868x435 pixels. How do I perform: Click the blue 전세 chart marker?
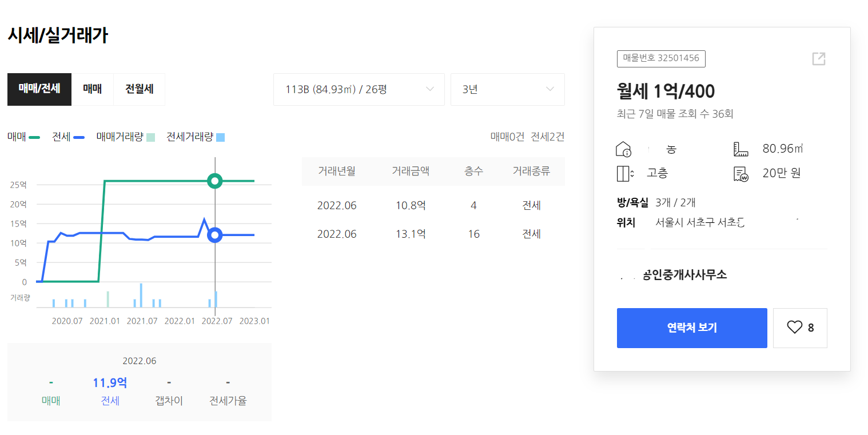pyautogui.click(x=215, y=235)
